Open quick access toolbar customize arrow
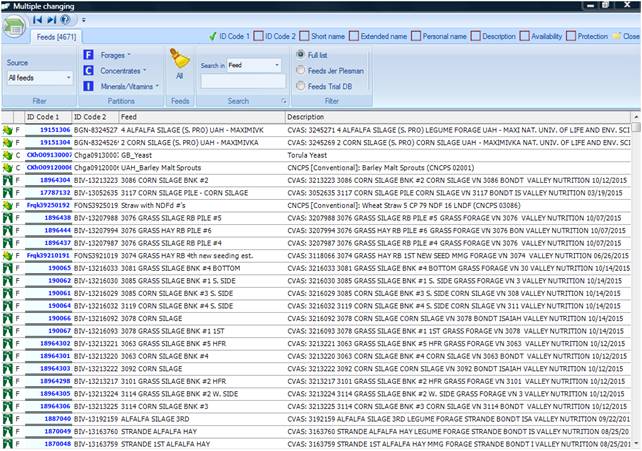The image size is (642, 451). (x=84, y=20)
